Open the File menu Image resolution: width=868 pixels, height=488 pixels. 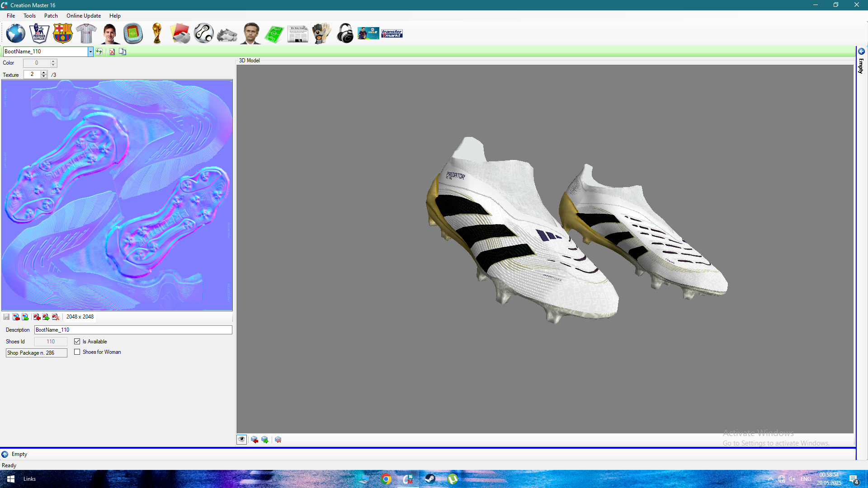tap(11, 16)
